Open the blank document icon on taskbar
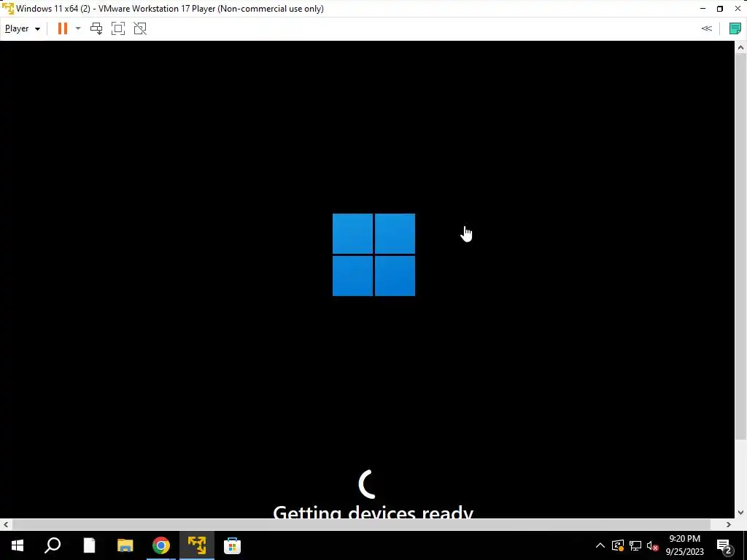This screenshot has height=560, width=747. click(x=89, y=545)
